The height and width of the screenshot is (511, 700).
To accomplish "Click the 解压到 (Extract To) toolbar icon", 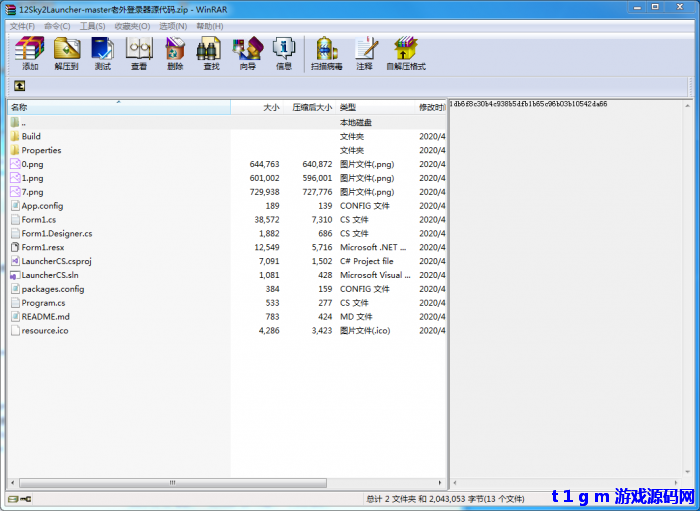I will coord(66,53).
